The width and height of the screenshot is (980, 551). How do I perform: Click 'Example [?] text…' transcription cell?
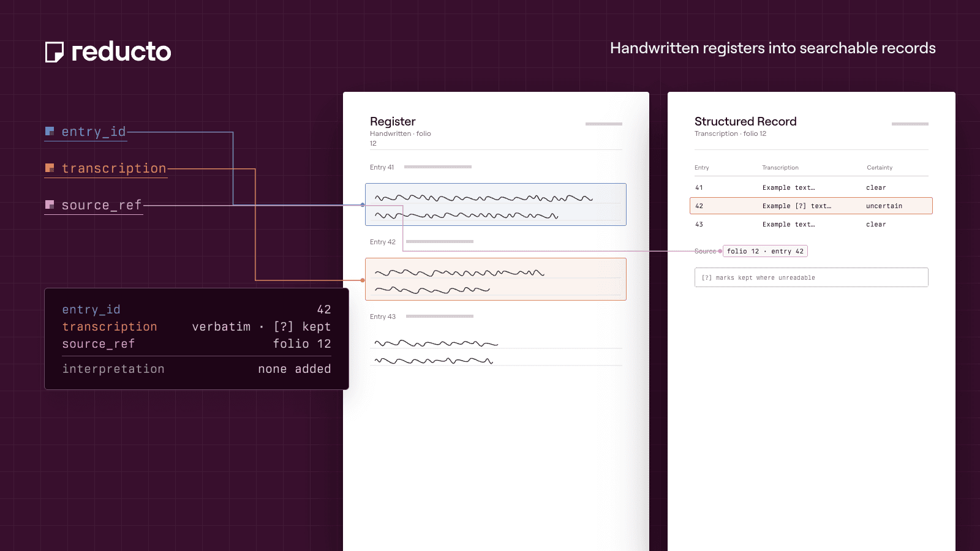(x=797, y=206)
